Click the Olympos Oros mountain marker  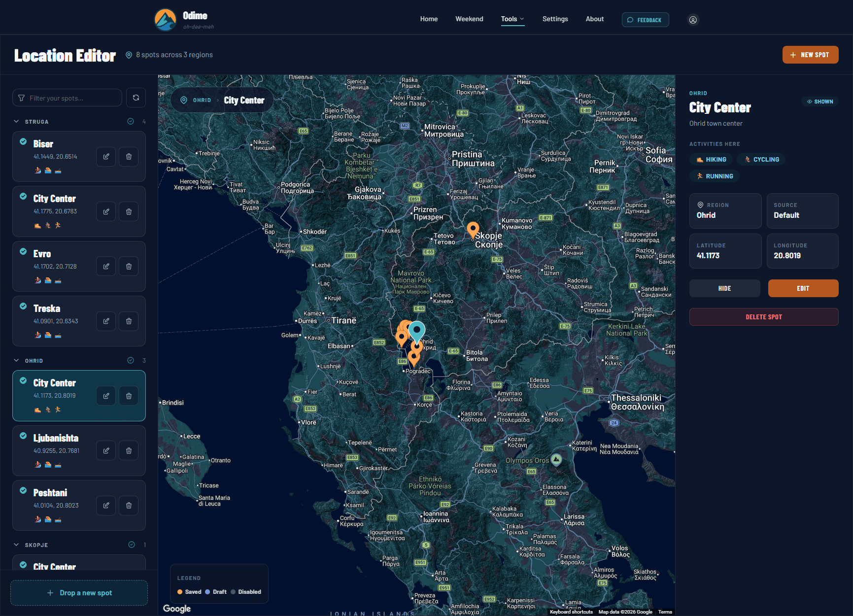pyautogui.click(x=556, y=460)
